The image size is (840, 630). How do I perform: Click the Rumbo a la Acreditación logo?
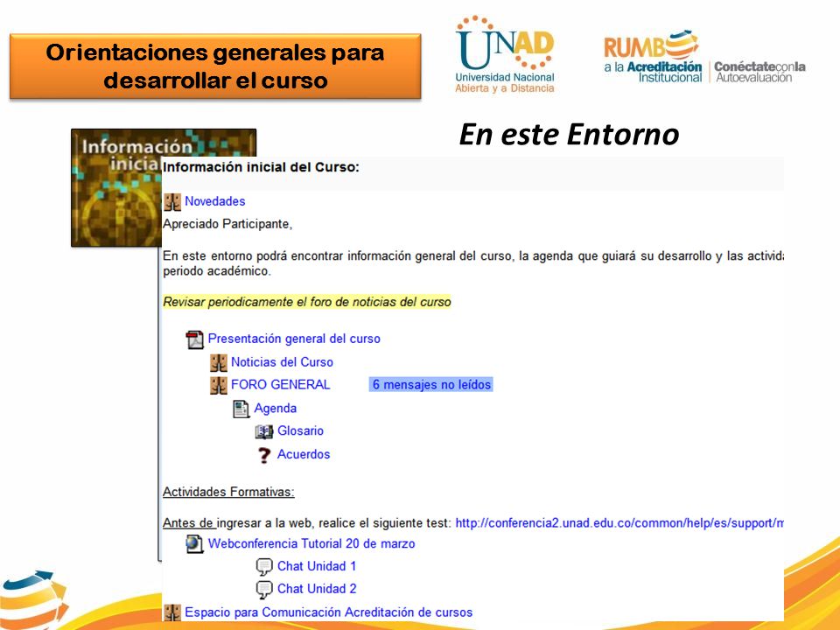pyautogui.click(x=653, y=57)
